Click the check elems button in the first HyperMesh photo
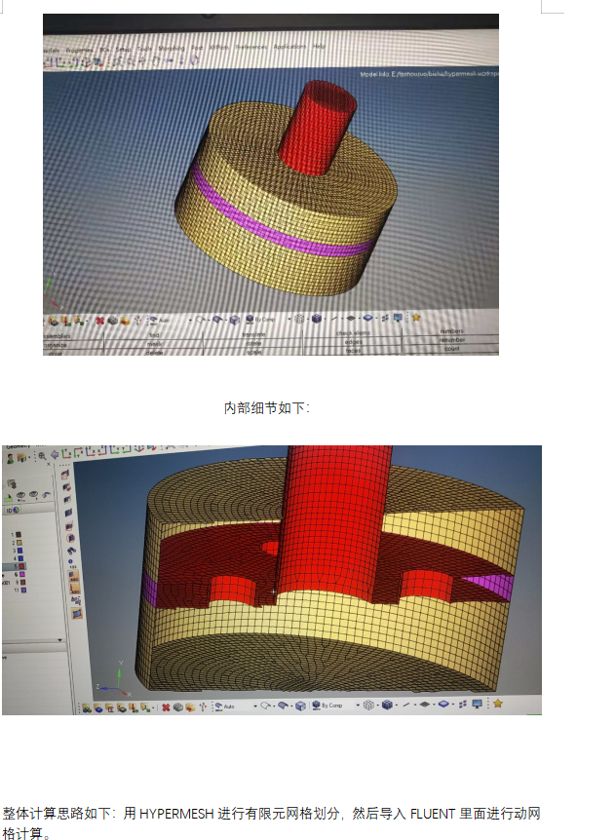This screenshot has height=840, width=616. tap(353, 333)
